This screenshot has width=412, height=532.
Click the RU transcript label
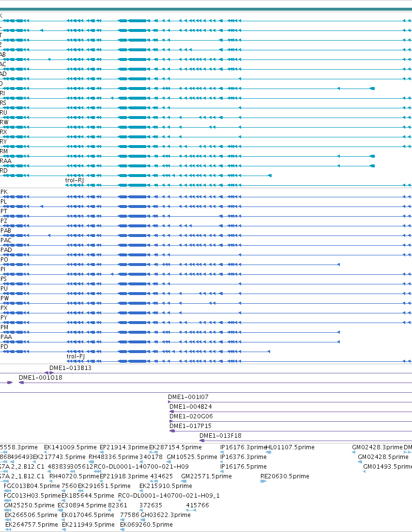coord(4,113)
